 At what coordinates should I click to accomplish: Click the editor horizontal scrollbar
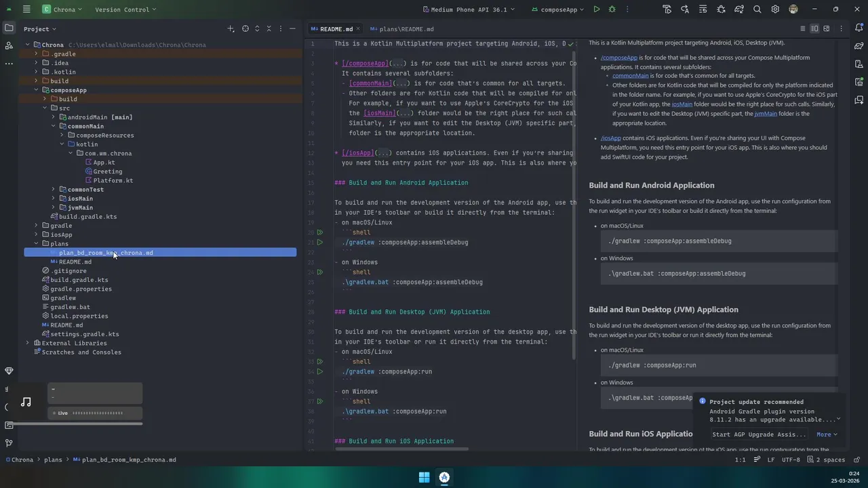pyautogui.click(x=401, y=449)
